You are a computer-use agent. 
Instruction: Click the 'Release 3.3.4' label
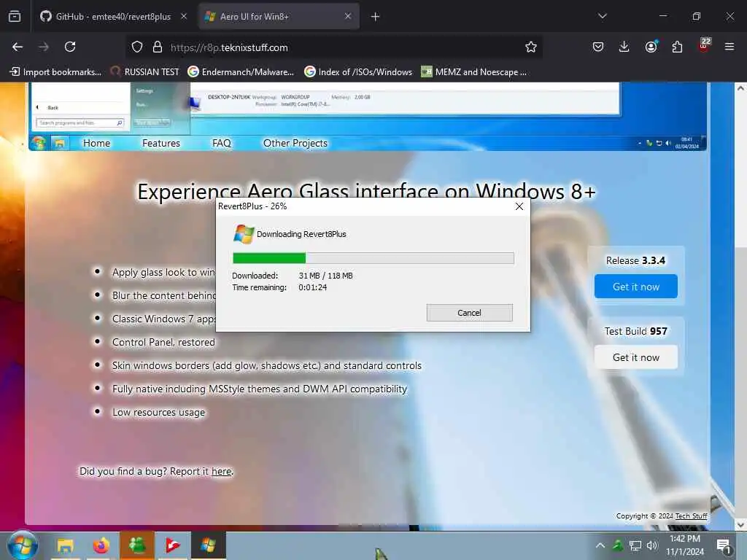635,260
